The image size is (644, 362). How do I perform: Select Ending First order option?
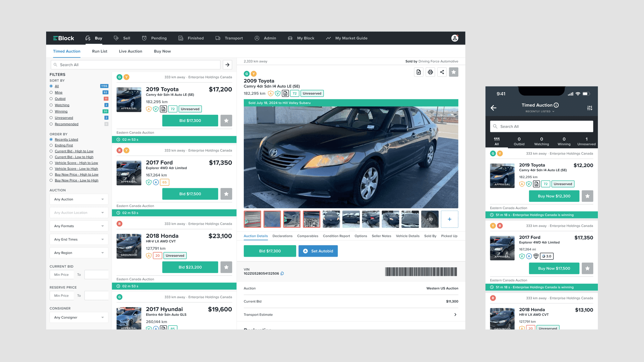[x=51, y=145]
